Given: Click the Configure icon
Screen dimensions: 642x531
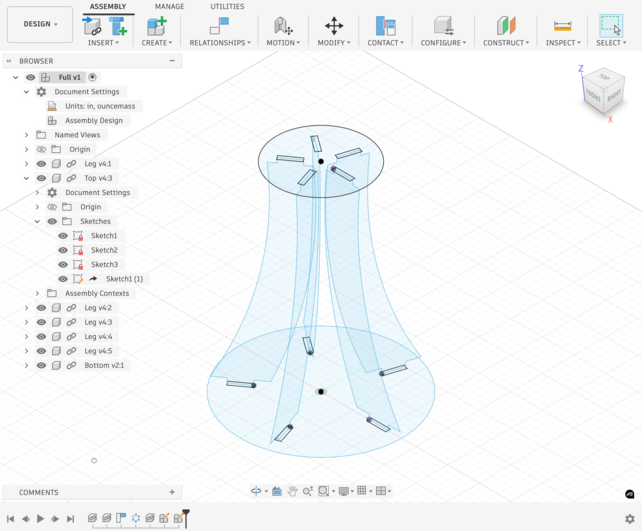Looking at the screenshot, I should pos(443,26).
